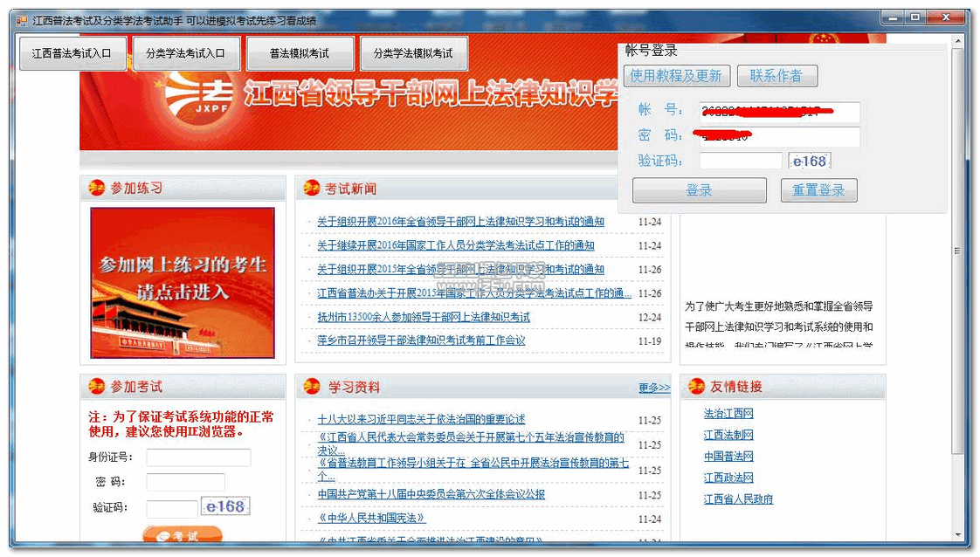Click the application title bar icon
The image size is (980, 557).
click(x=22, y=21)
